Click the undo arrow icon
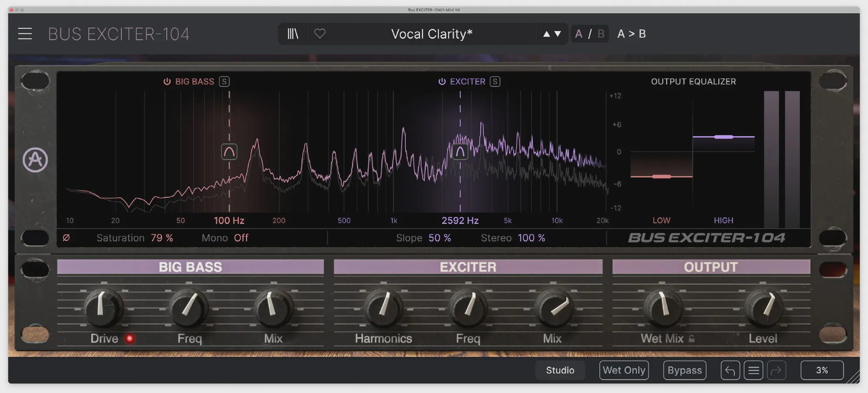Screen dimensions: 868x393 coord(730,370)
